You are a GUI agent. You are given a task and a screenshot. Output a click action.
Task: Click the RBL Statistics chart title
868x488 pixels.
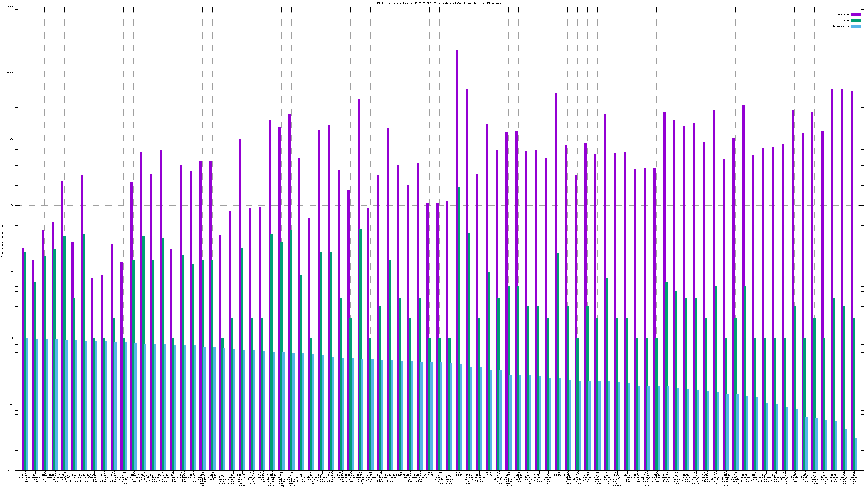coord(439,3)
